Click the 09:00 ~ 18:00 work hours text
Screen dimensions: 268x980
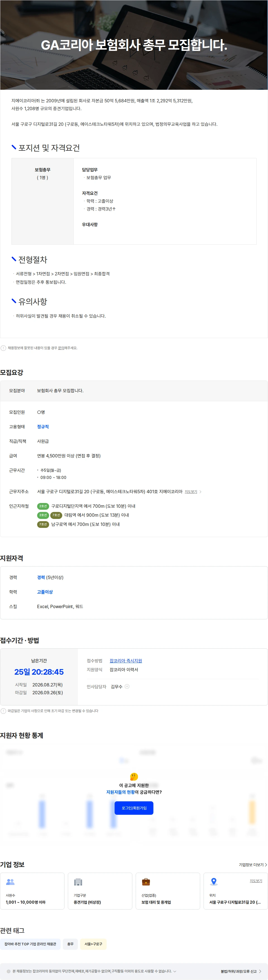[x=53, y=478]
